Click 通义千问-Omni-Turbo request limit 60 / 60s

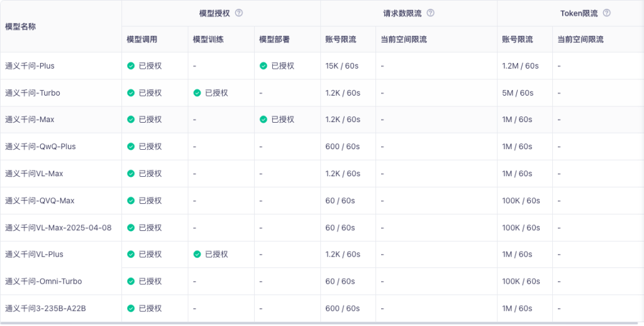click(x=340, y=281)
